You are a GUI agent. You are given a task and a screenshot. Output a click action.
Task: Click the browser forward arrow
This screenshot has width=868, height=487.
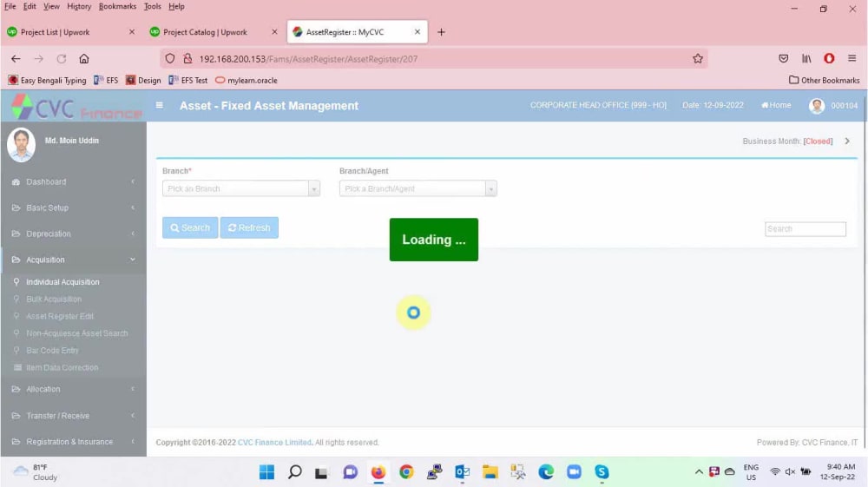pyautogui.click(x=39, y=59)
